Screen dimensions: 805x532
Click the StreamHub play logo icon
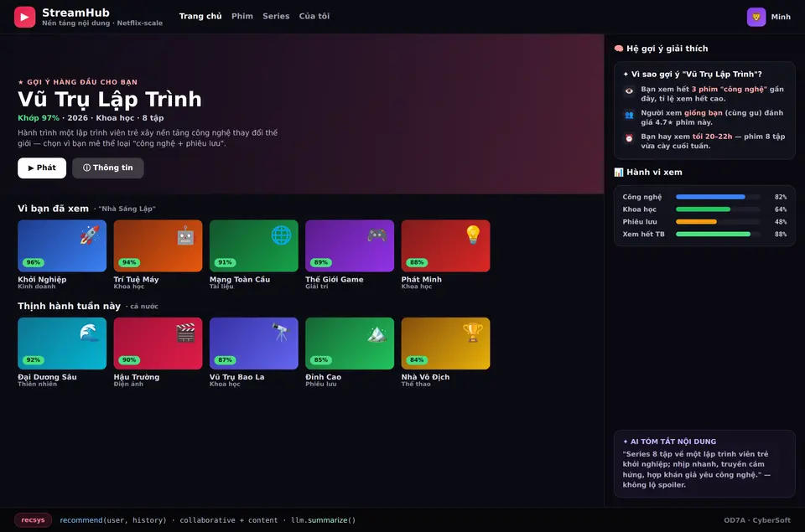(x=24, y=17)
